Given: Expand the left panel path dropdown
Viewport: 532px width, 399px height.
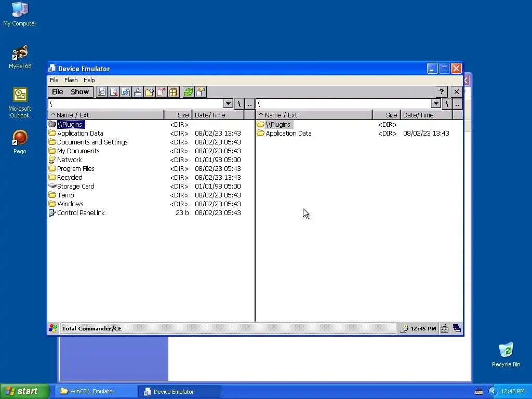Looking at the screenshot, I should 229,103.
